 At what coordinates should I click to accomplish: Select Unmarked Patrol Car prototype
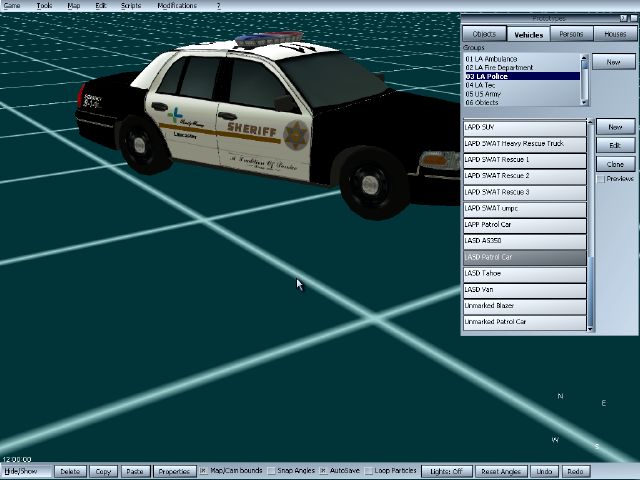524,322
